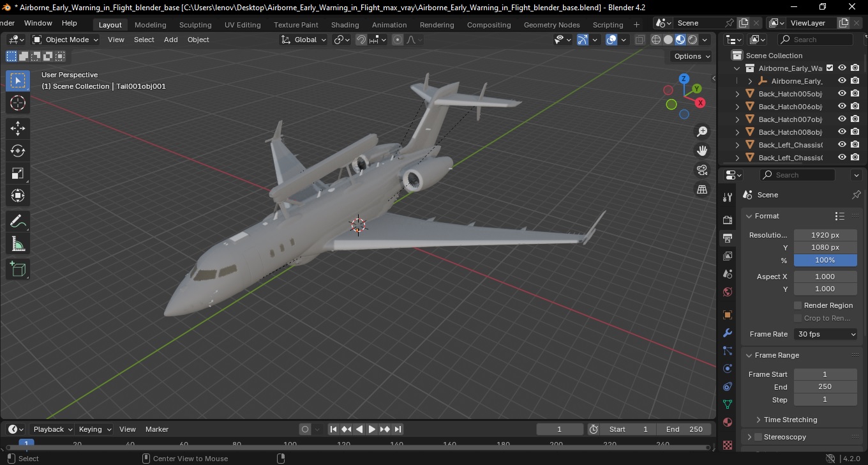Viewport: 868px width, 465px height.
Task: Toggle auto keying record button
Action: pos(305,429)
